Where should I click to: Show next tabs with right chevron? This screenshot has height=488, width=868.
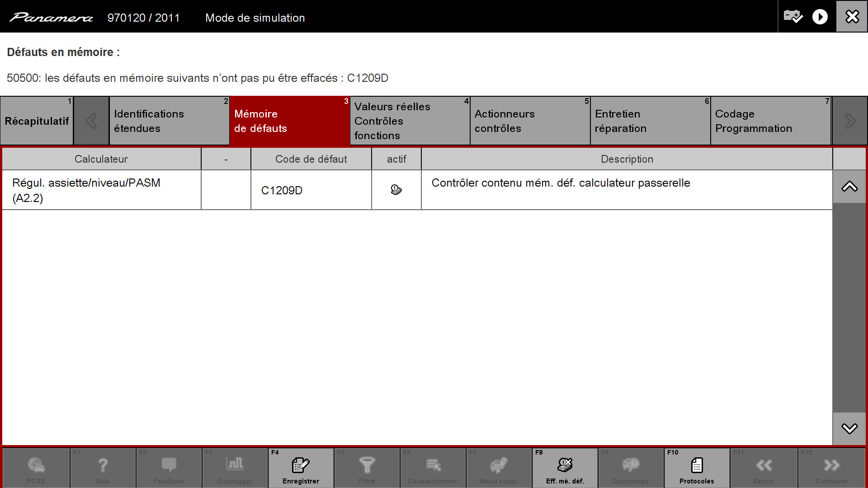coord(849,121)
